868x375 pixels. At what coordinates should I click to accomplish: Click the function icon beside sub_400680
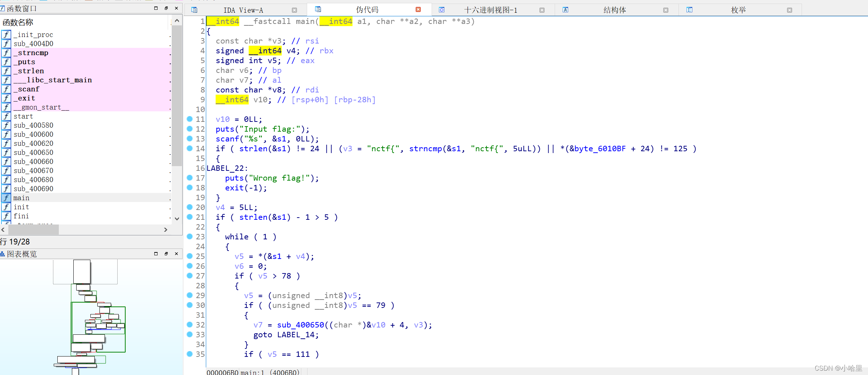tap(6, 180)
